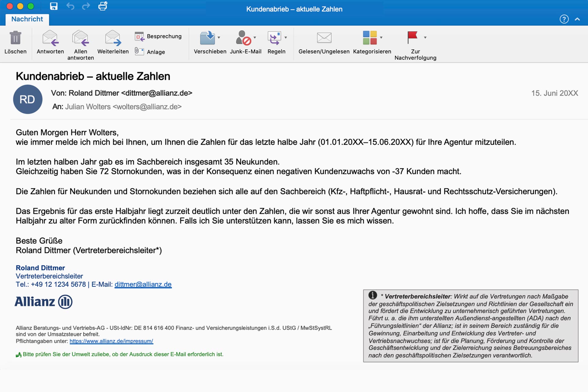
Task: Reply using the Antworten icon
Action: tap(50, 38)
